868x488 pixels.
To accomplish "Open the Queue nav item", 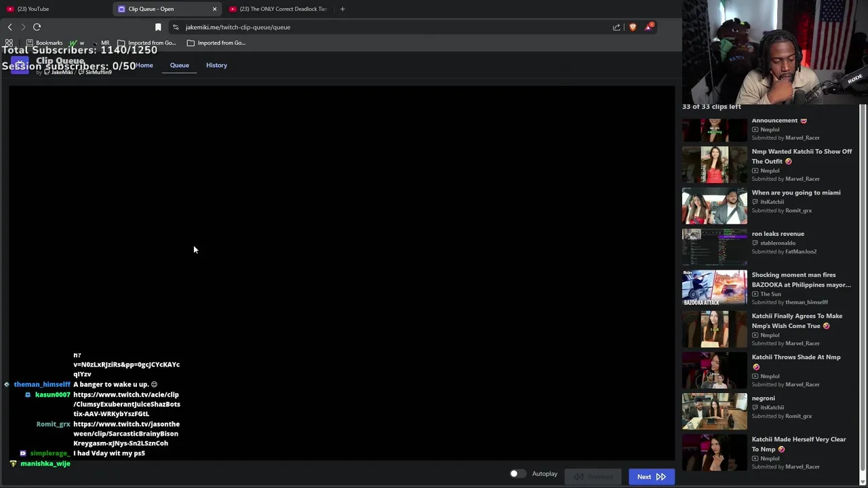I will click(x=179, y=65).
